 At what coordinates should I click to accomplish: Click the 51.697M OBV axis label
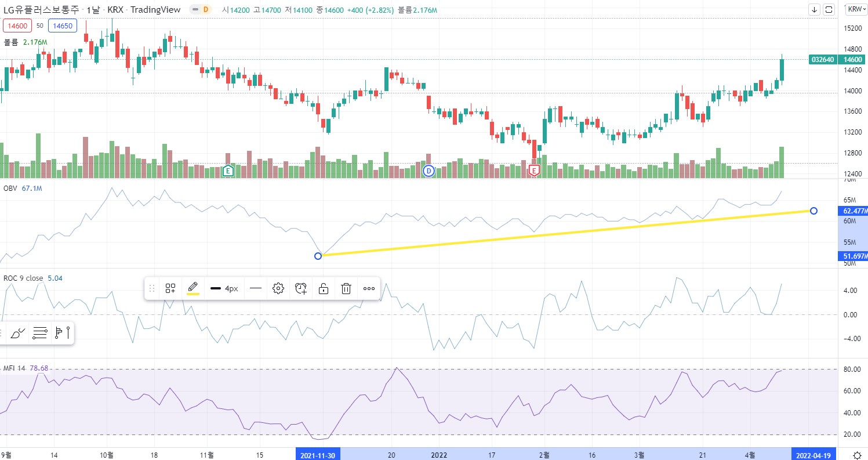[854, 256]
